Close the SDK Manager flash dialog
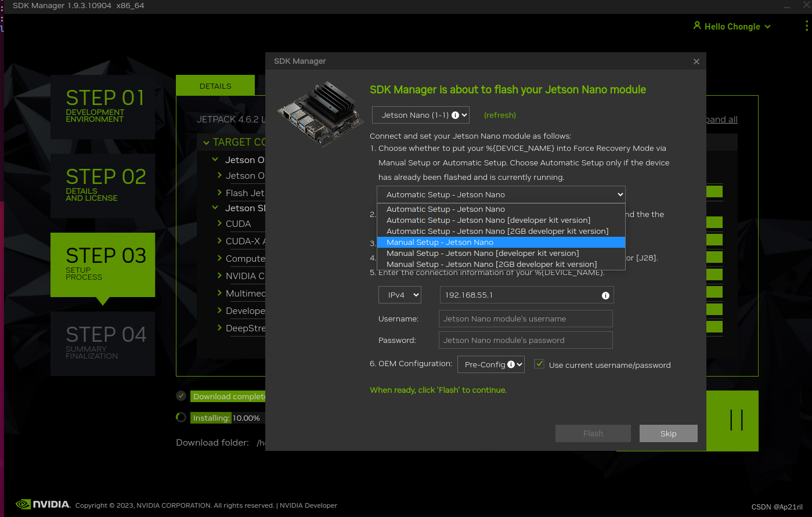This screenshot has width=812, height=517. [696, 62]
